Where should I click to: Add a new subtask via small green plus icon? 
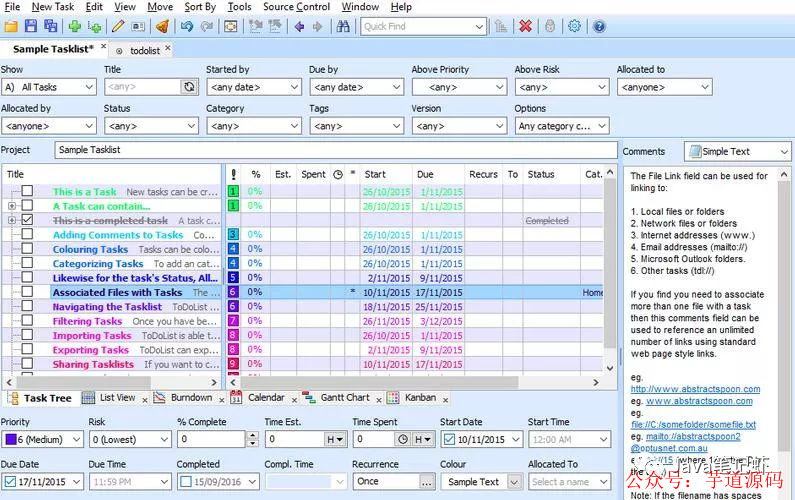[x=94, y=26]
